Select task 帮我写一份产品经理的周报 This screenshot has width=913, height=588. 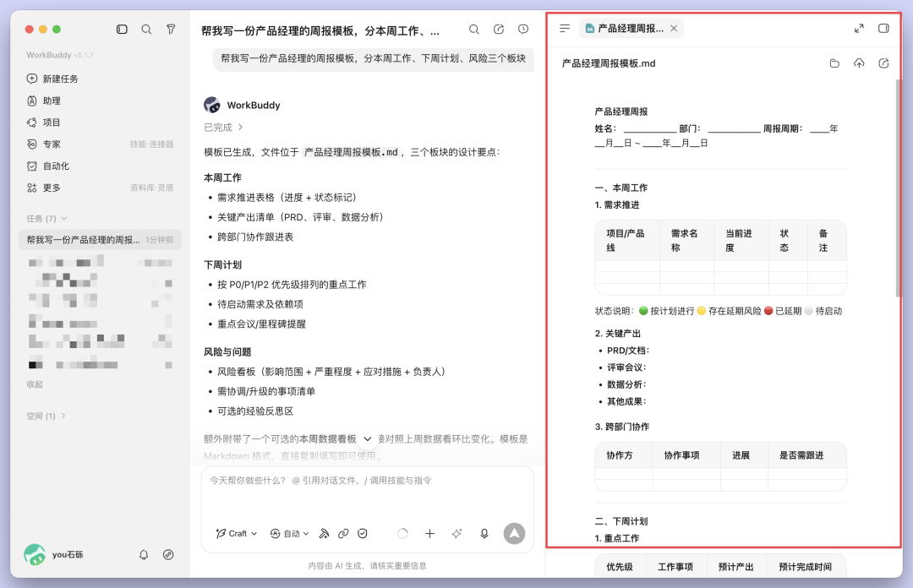click(x=100, y=240)
